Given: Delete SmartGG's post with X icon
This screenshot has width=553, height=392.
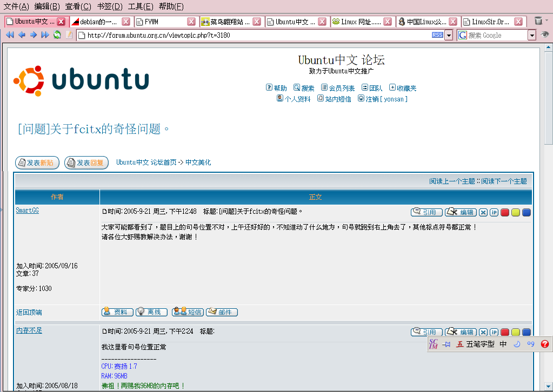Looking at the screenshot, I should 483,212.
